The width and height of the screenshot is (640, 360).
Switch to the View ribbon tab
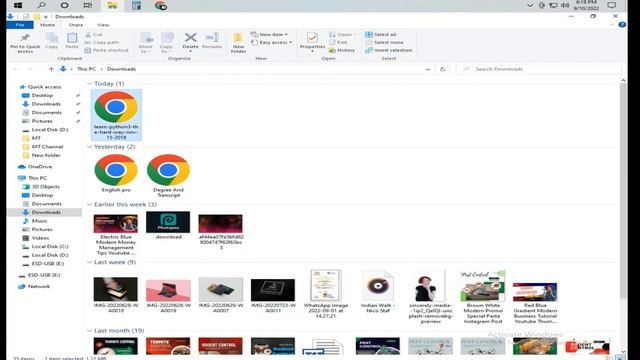click(103, 25)
